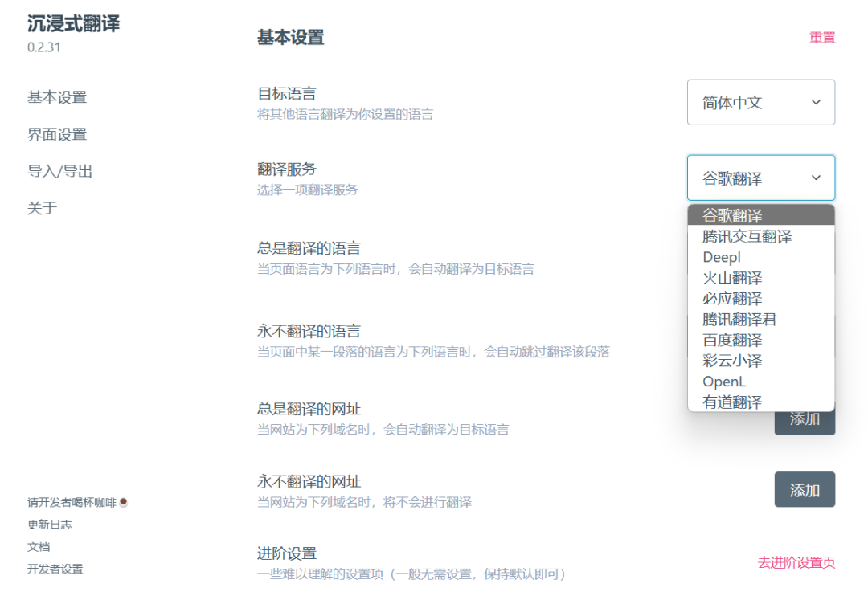This screenshot has height=596, width=868.
Task: Open 更新日志 changelog link
Action: [x=50, y=525]
